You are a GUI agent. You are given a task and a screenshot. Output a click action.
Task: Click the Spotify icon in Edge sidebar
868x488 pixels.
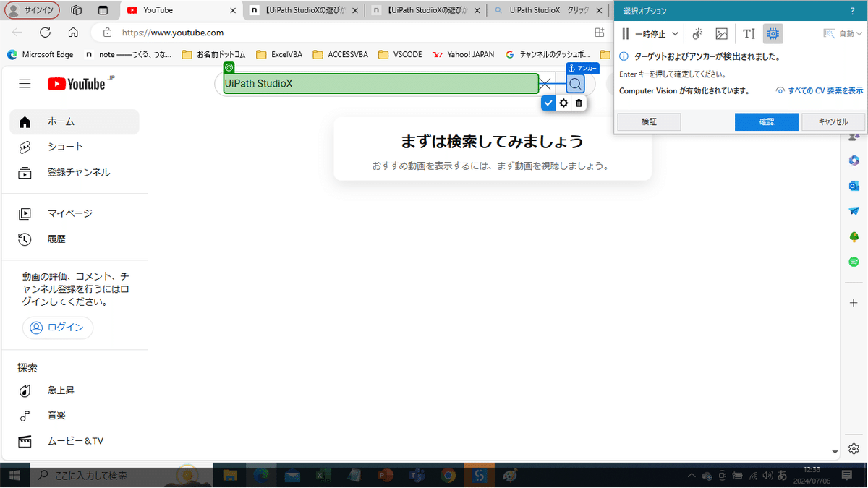point(854,262)
